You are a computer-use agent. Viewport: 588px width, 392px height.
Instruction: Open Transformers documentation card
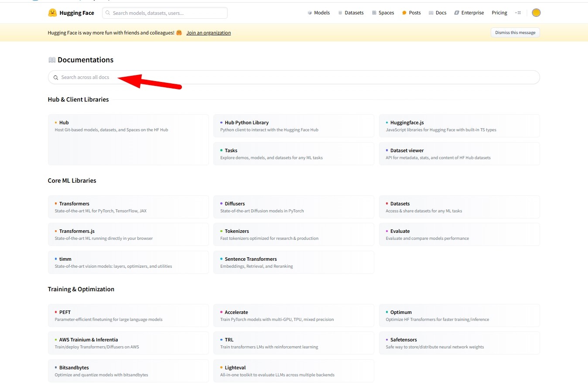tap(128, 207)
